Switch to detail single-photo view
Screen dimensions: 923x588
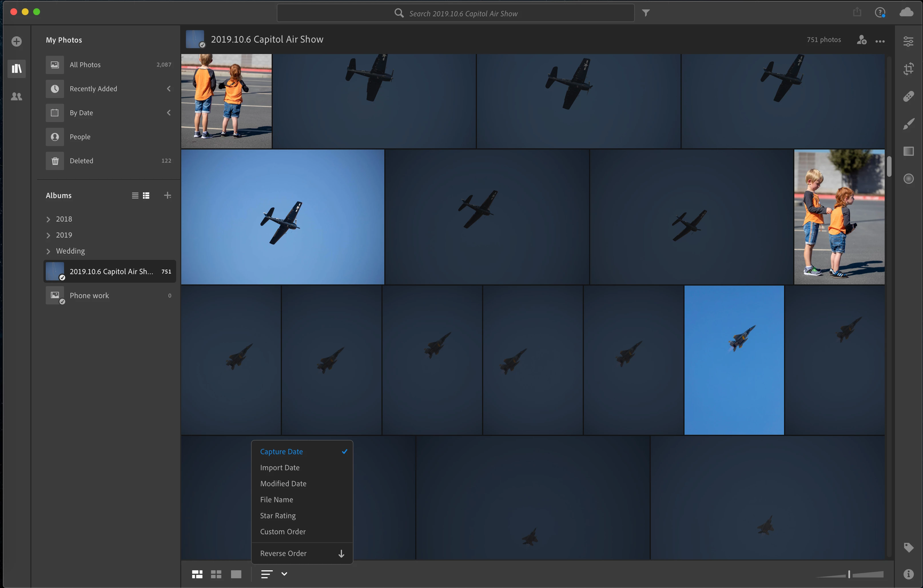click(236, 574)
